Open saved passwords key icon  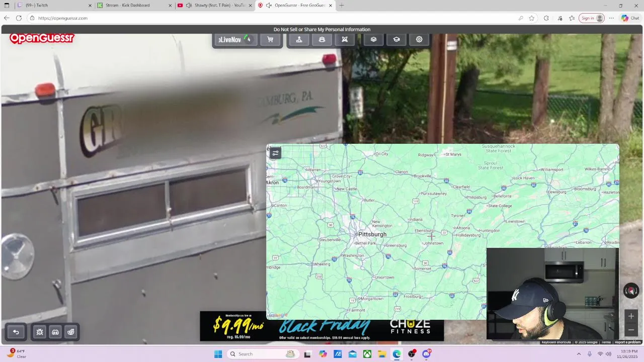pos(521,18)
